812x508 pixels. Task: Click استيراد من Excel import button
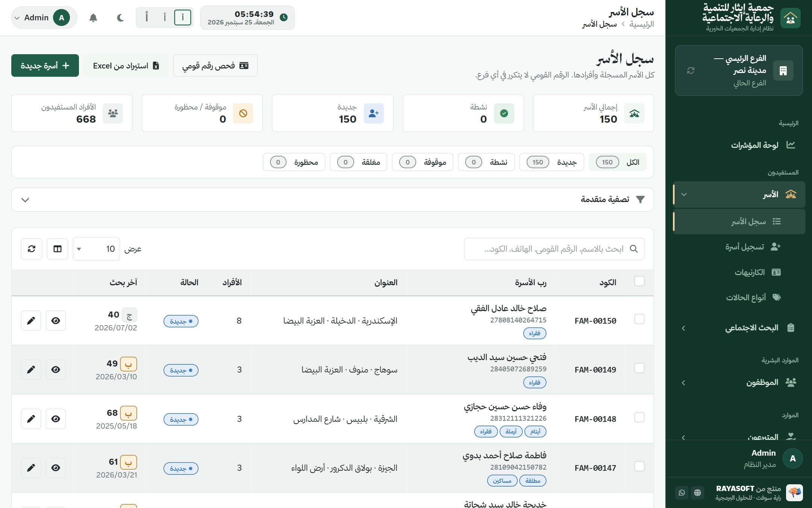[126, 65]
